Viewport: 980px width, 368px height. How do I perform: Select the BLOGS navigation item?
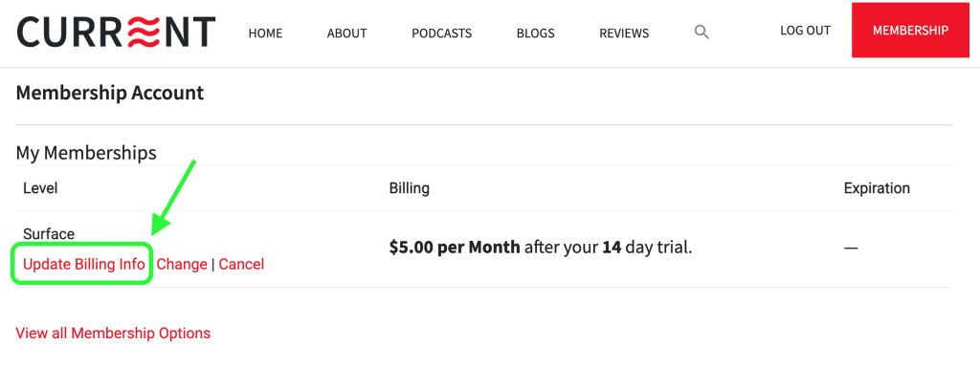point(536,33)
